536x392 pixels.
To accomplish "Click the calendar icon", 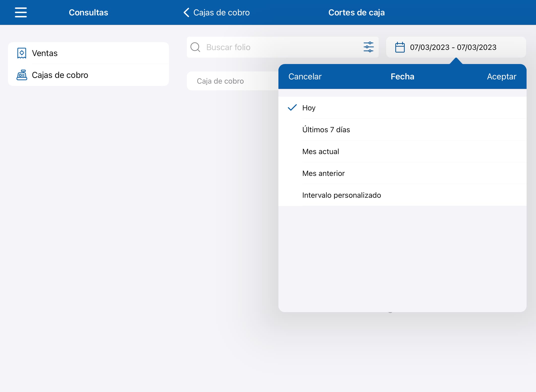I will [x=400, y=47].
